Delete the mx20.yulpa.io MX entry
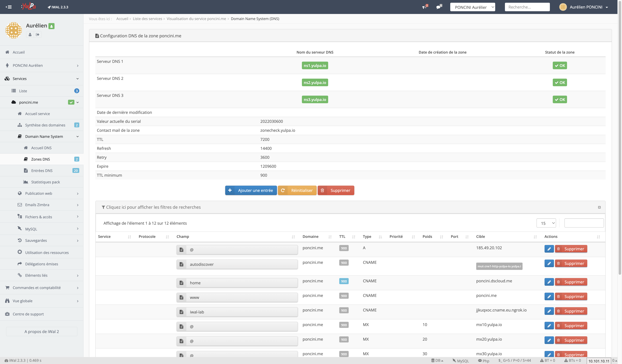Image resolution: width=622 pixels, height=364 pixels. pos(571,340)
